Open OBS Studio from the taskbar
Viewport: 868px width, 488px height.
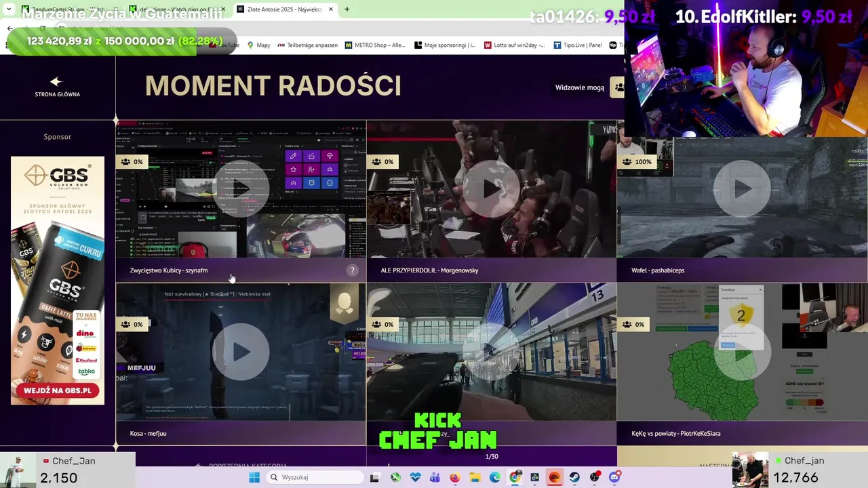[x=595, y=477]
